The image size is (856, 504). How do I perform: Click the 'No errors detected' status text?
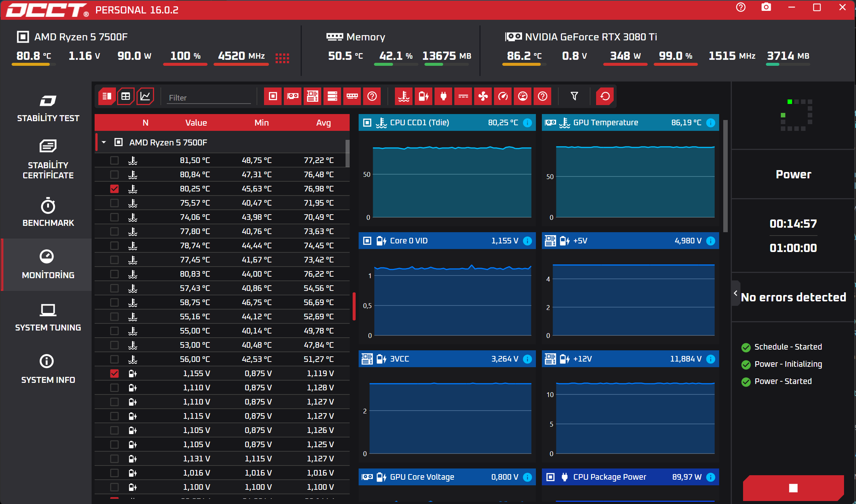pos(793,297)
